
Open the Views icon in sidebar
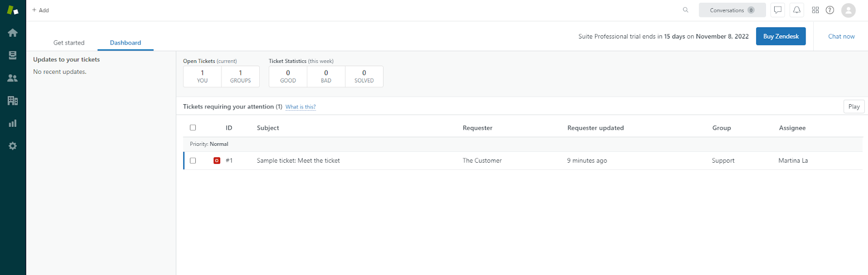coord(12,55)
